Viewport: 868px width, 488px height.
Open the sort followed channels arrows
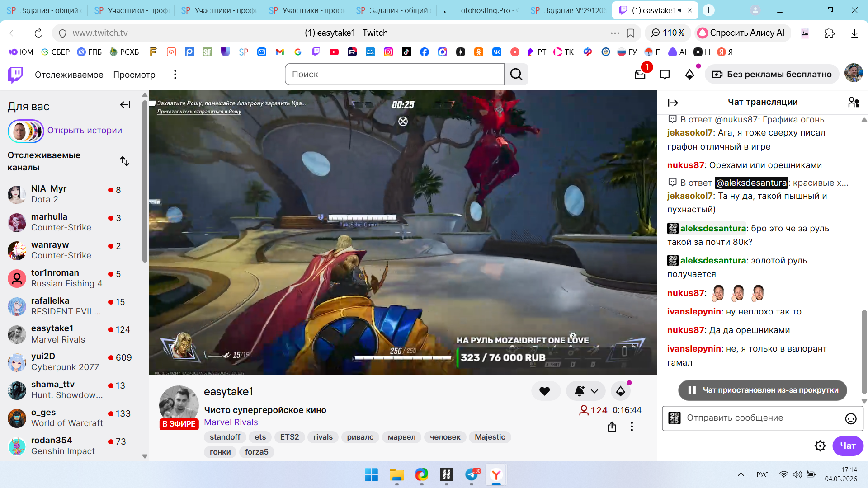pos(125,161)
